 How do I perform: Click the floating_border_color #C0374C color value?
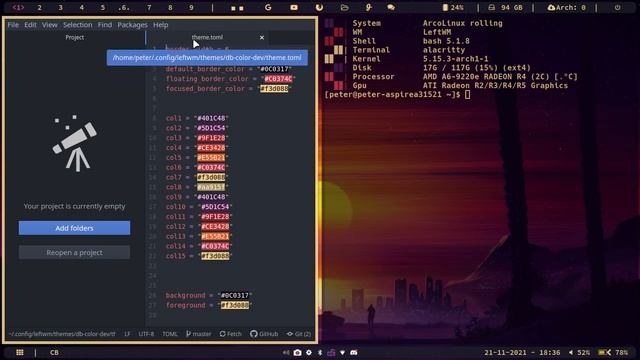278,79
